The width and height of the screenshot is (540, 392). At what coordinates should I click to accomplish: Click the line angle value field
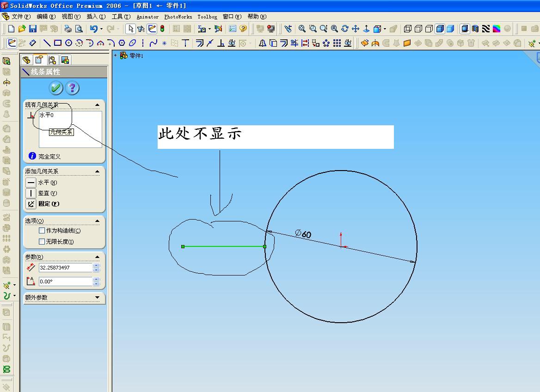pos(66,282)
